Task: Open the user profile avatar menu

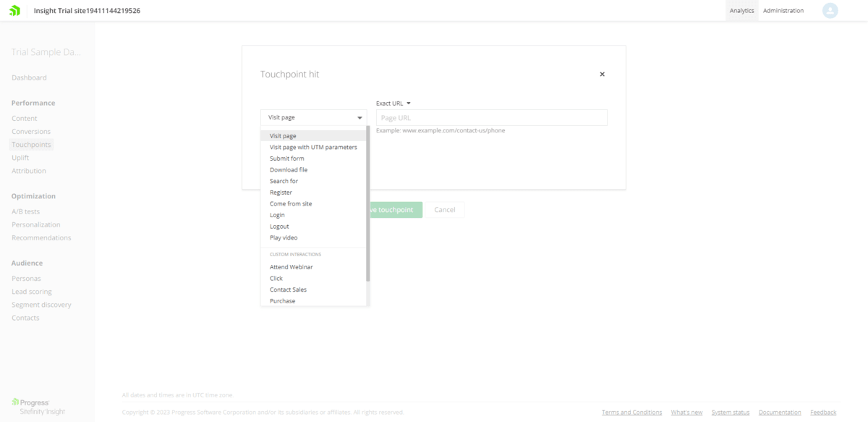Action: click(830, 10)
